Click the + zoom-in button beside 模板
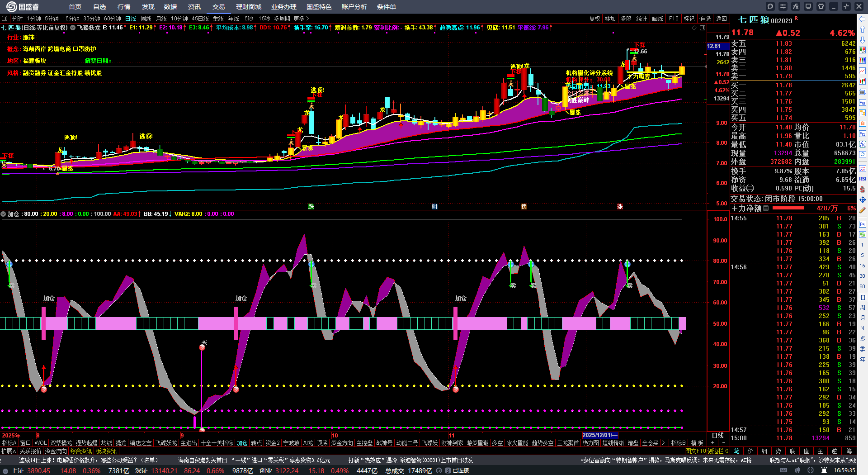The width and height of the screenshot is (868, 475). [x=712, y=443]
